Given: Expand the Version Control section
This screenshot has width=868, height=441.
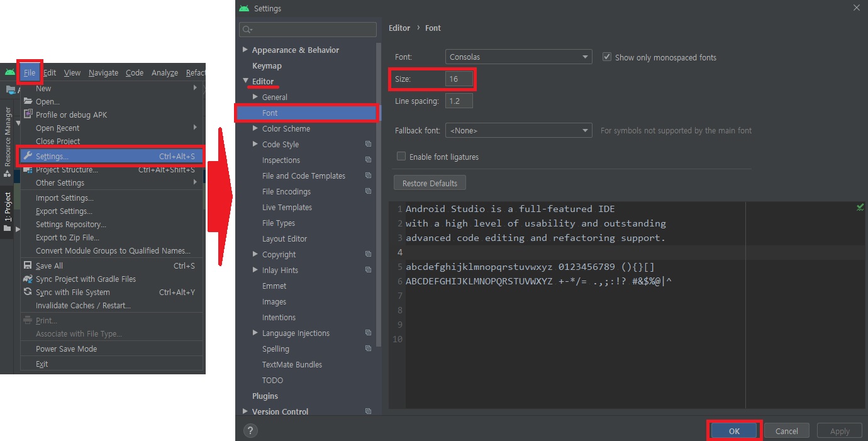Looking at the screenshot, I should click(x=245, y=411).
